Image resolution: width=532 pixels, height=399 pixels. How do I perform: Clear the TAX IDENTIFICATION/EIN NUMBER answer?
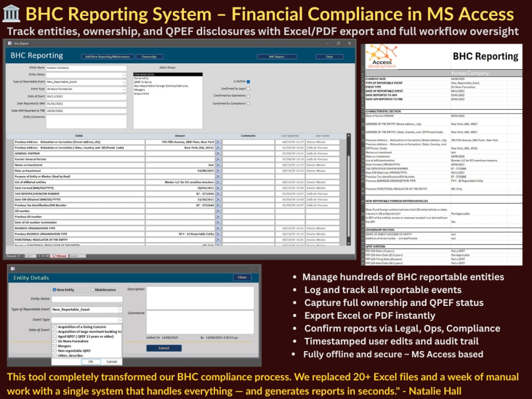tap(218, 194)
